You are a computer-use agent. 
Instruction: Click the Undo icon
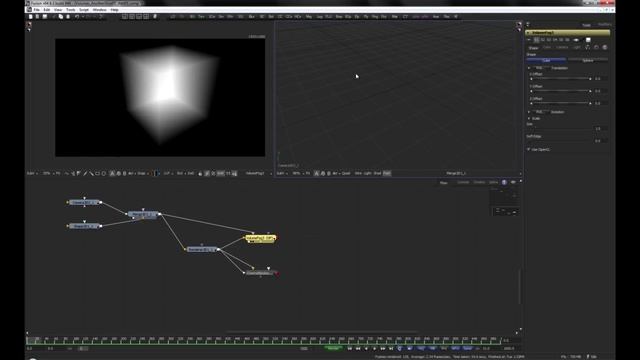(x=77, y=17)
